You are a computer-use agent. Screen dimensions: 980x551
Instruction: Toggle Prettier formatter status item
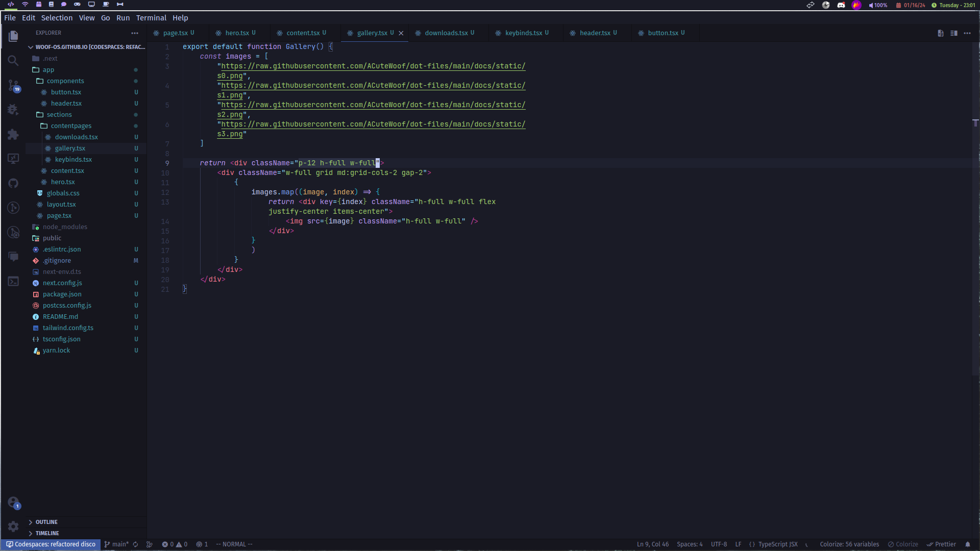click(x=941, y=544)
